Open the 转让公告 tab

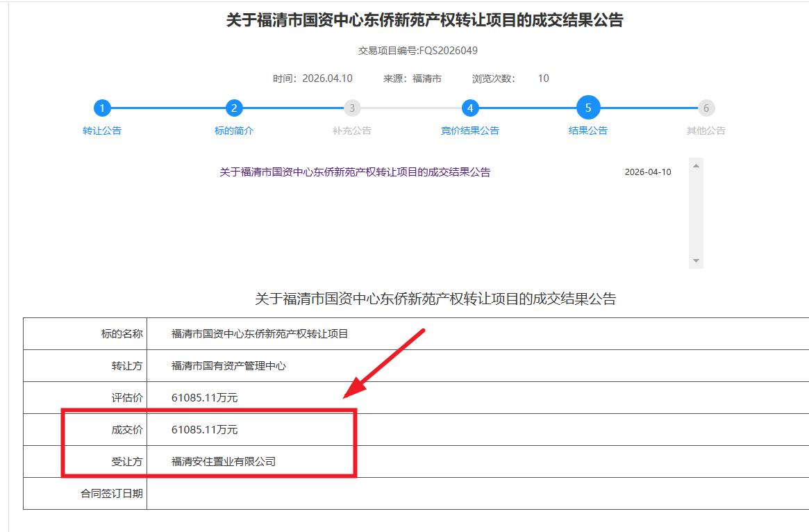coord(102,131)
